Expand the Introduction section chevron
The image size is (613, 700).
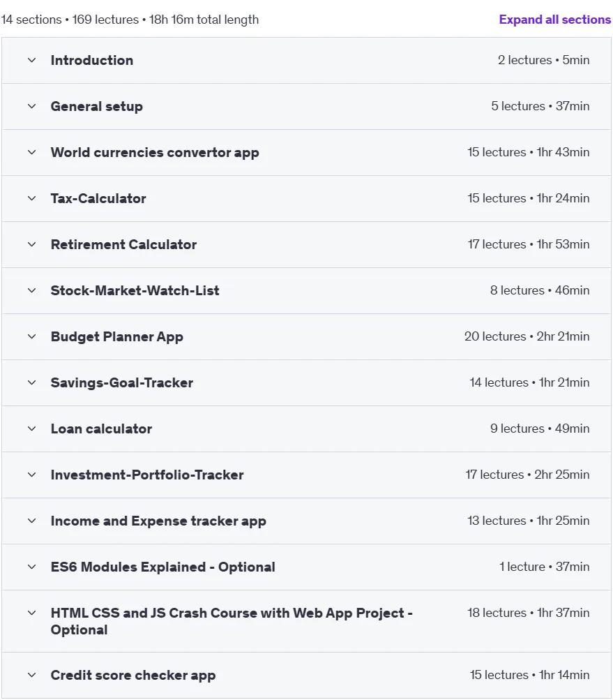pos(31,60)
